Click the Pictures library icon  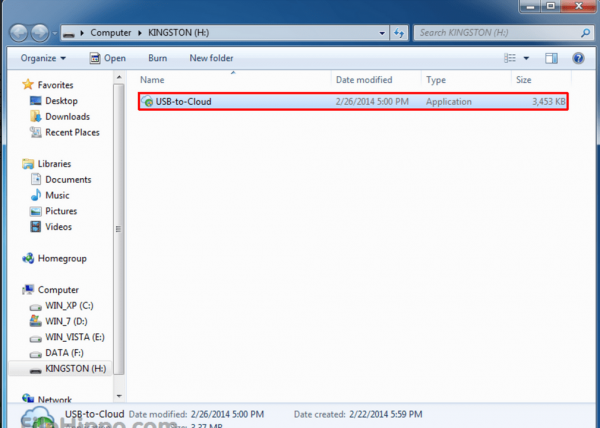pos(36,211)
